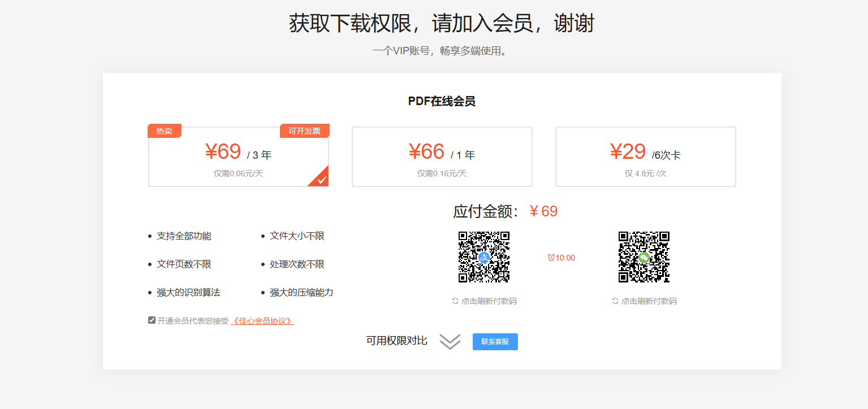Screen dimensions: 868x409
Task: Click the 联系客服 contact support button
Action: 495,341
